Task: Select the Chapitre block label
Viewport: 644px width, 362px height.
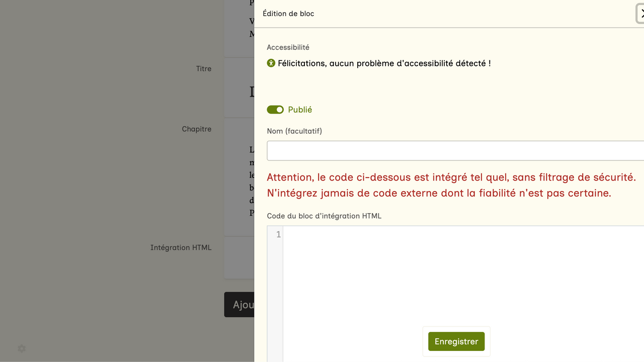Action: (196, 129)
